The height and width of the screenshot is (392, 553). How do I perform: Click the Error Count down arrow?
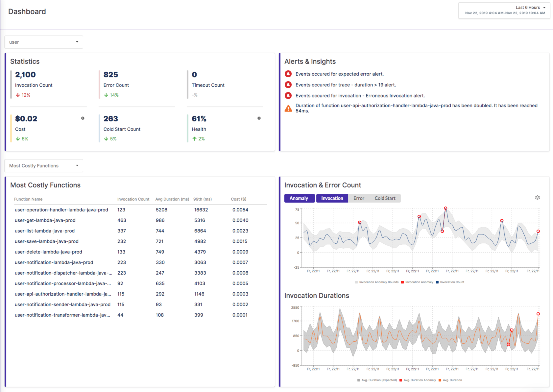[x=106, y=95]
